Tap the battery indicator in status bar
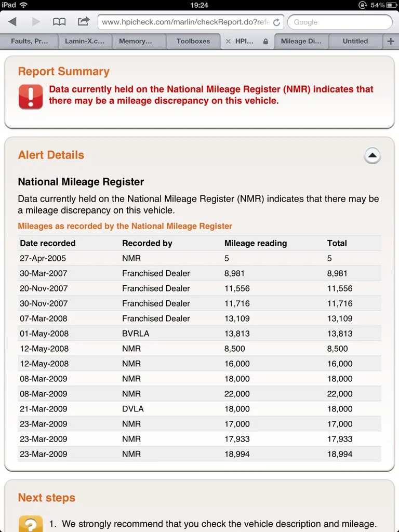 tap(391, 5)
